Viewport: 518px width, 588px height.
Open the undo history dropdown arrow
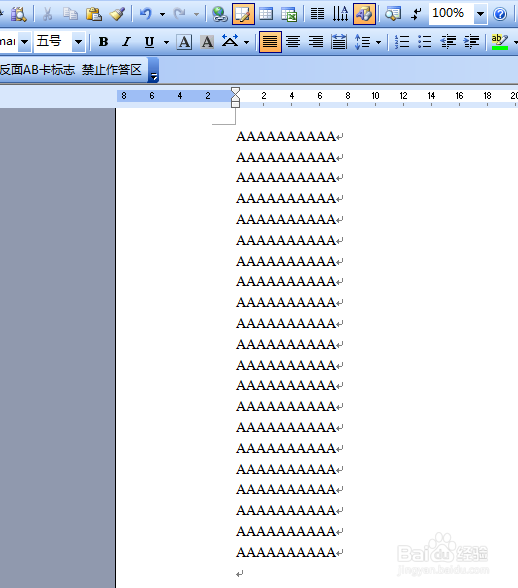[162, 14]
